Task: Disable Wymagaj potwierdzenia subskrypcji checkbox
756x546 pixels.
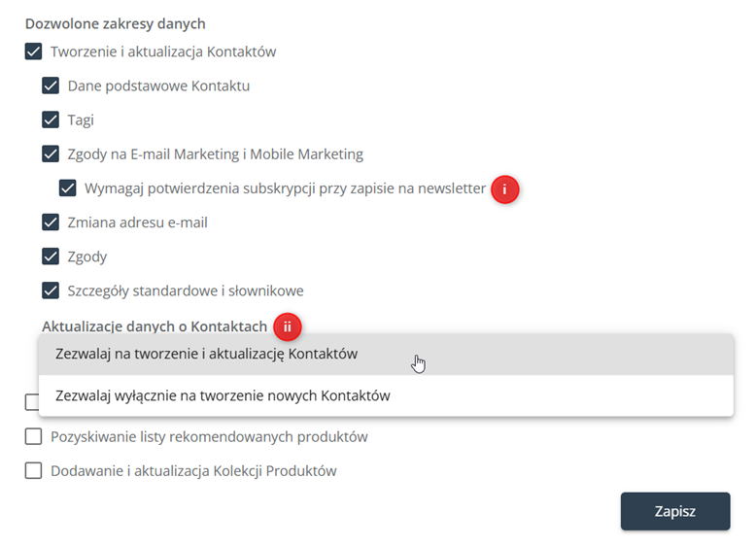Action: [x=67, y=188]
